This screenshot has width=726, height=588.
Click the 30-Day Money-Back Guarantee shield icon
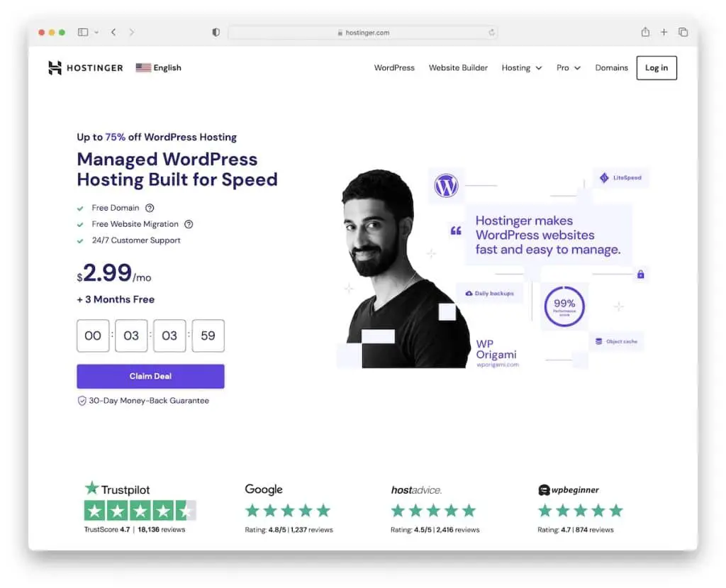click(82, 401)
